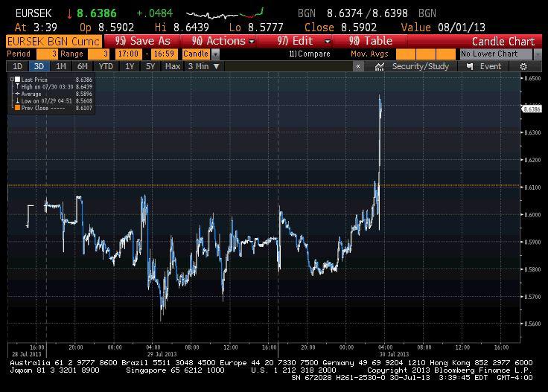
Task: Click the mini sparkline price chart
Action: [x=225, y=14]
